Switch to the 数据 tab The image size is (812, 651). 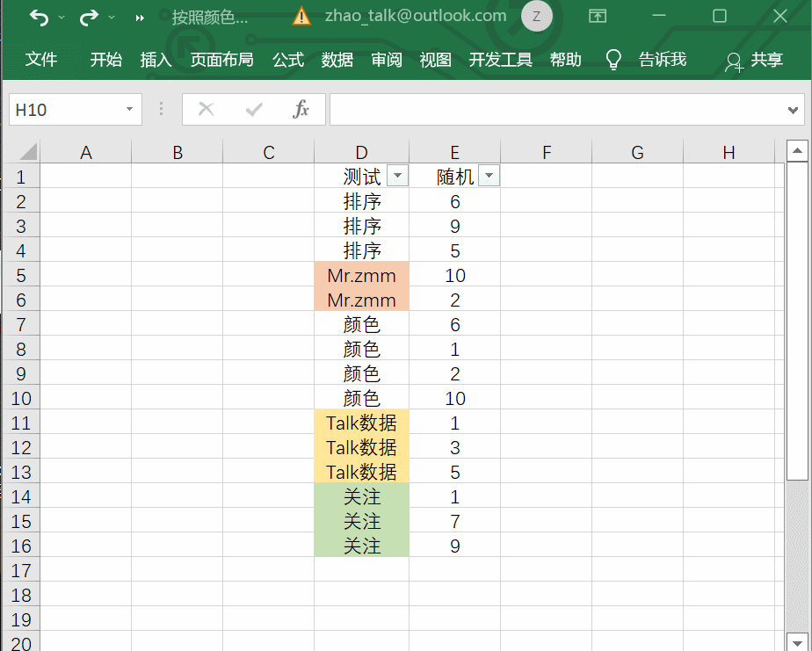coord(337,60)
